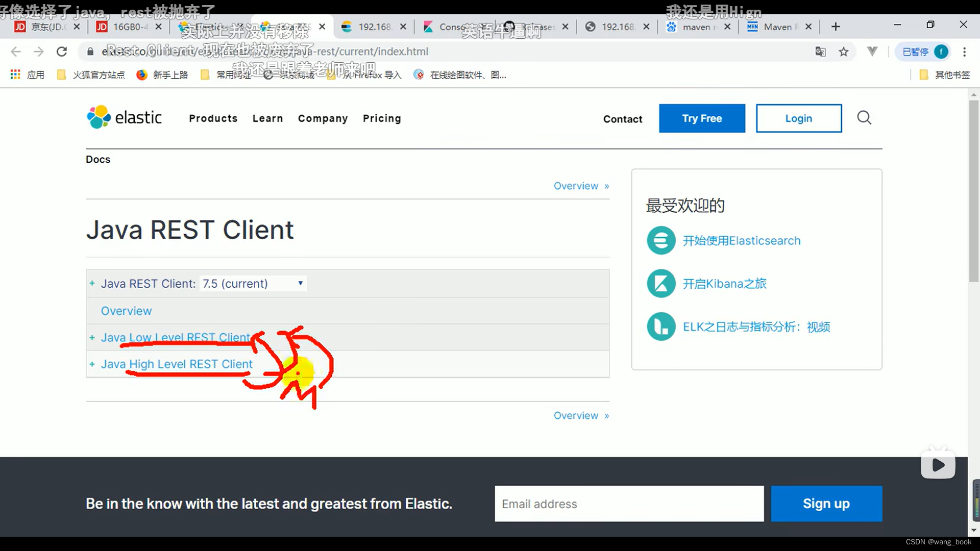The width and height of the screenshot is (980, 551).
Task: Open the 新手上路 Firefox bookmark
Action: (x=162, y=75)
